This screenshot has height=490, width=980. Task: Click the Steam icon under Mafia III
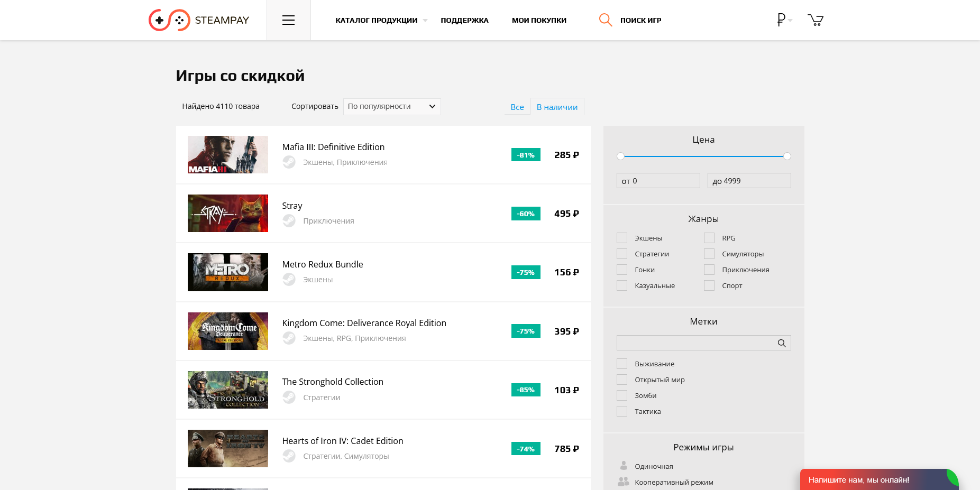coord(289,162)
